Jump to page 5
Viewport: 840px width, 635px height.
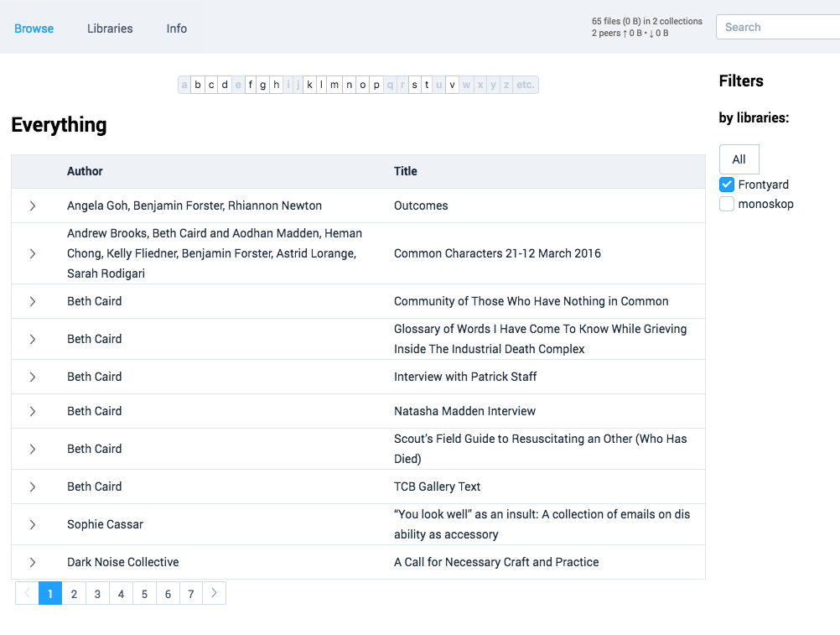tap(144, 593)
